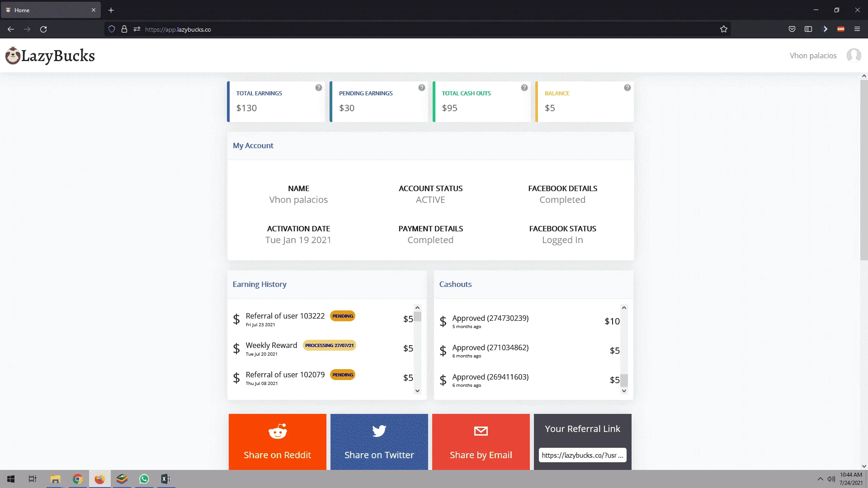The width and height of the screenshot is (868, 488).
Task: Click Earning History heading
Action: [259, 284]
